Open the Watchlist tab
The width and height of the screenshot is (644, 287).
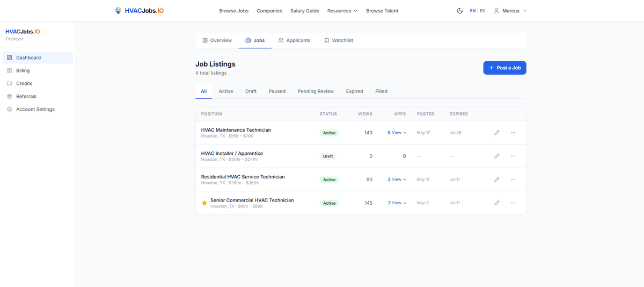(x=339, y=40)
